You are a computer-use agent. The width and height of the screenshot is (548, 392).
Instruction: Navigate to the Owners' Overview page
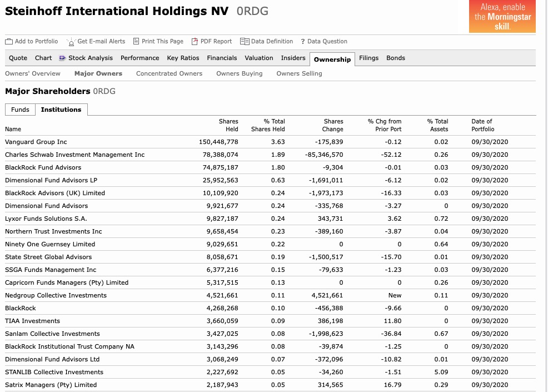[32, 73]
